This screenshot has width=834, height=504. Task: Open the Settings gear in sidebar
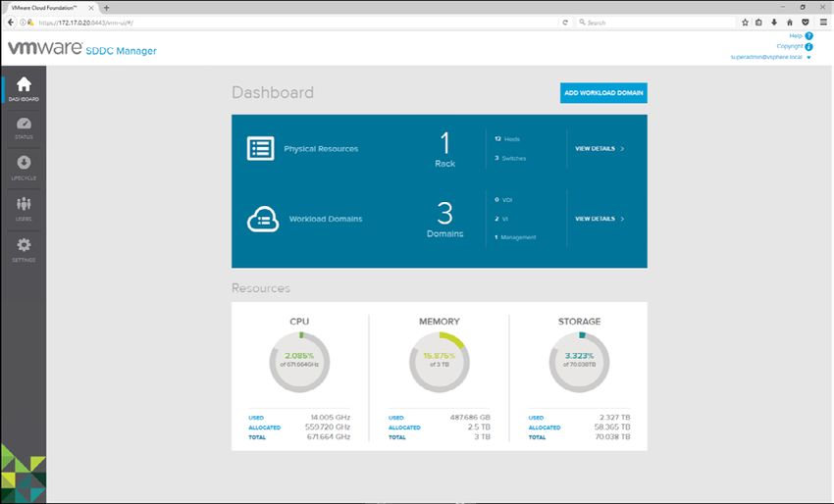[24, 244]
